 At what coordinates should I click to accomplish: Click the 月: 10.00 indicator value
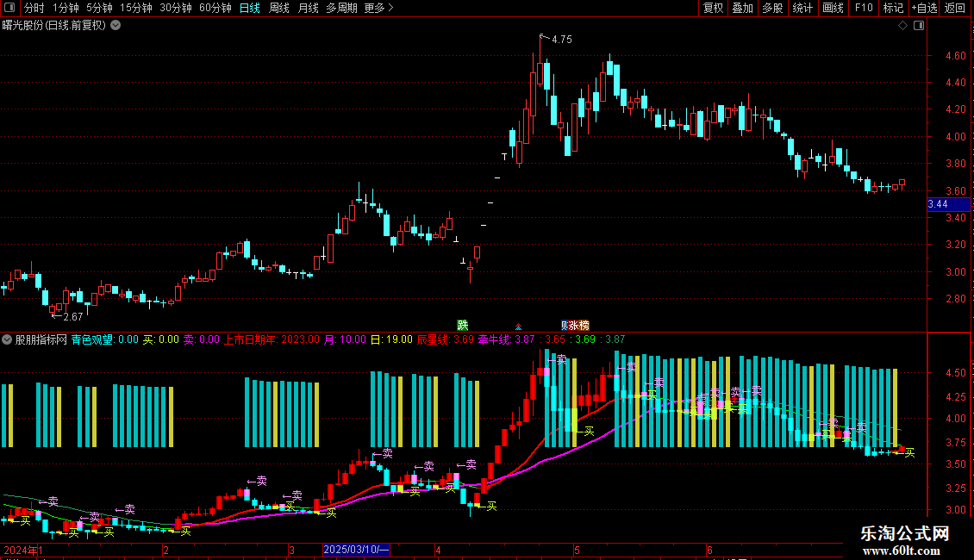345,339
